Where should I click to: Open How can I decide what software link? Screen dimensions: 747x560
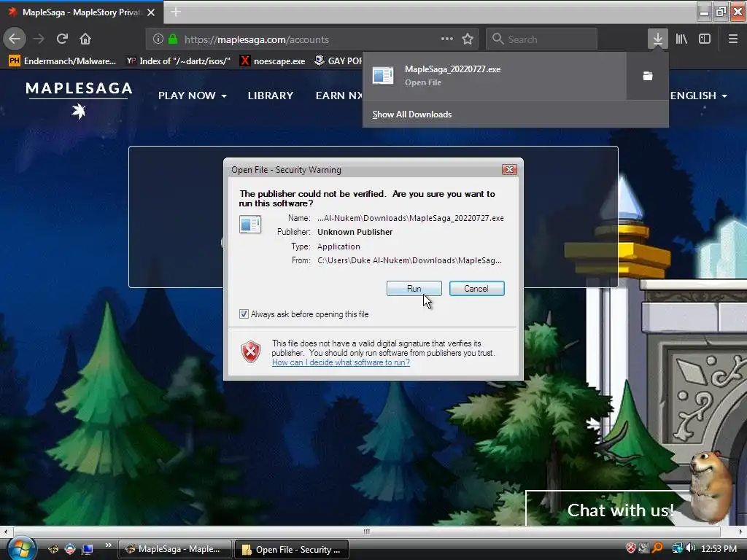[x=341, y=362]
